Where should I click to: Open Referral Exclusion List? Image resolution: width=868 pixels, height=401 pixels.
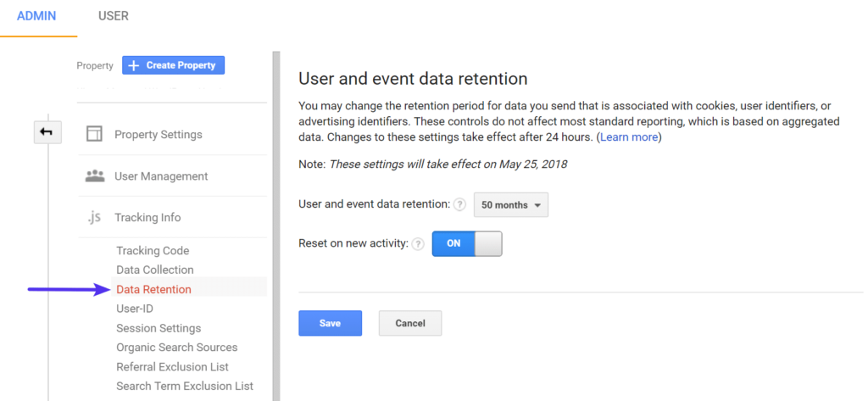[172, 367]
